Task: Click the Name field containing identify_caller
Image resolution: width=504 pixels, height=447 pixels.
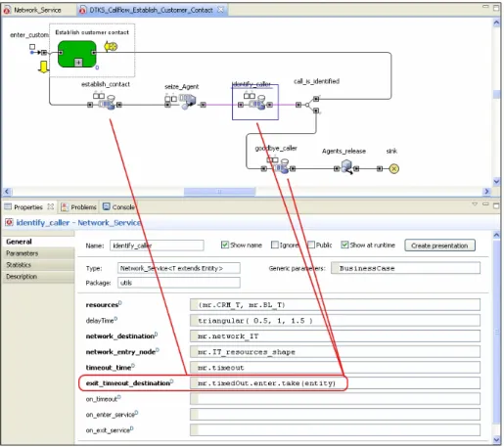Action: point(157,246)
